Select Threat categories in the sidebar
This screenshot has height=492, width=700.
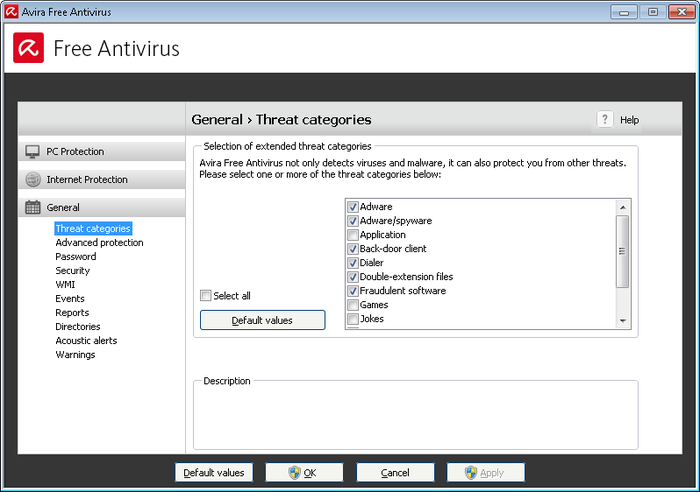click(x=93, y=229)
